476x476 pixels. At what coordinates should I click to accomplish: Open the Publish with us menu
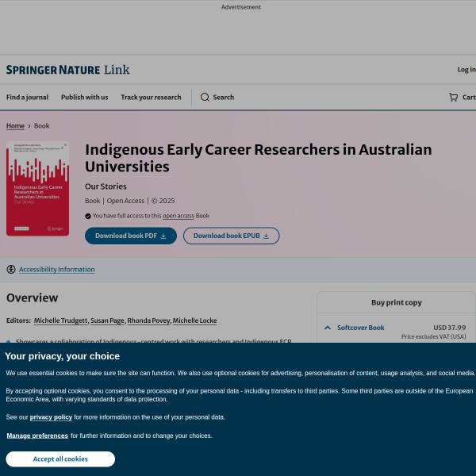tap(84, 98)
